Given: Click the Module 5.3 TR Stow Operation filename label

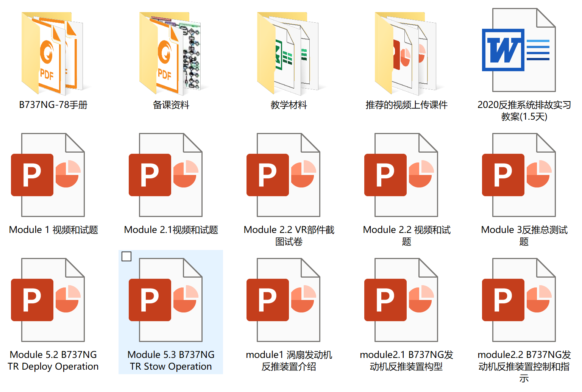Looking at the screenshot, I should 171,361.
